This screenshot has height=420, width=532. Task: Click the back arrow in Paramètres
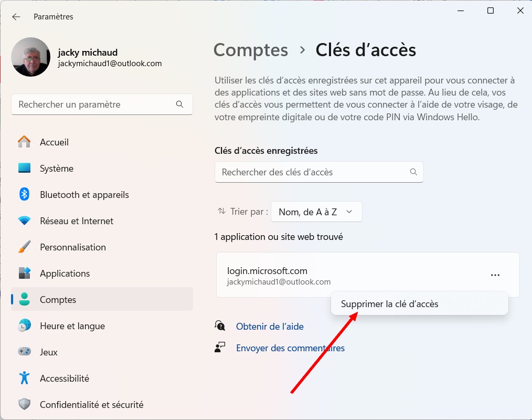pos(16,17)
